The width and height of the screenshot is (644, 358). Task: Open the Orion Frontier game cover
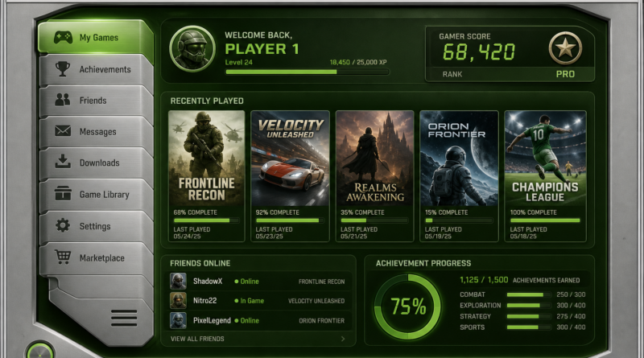pyautogui.click(x=459, y=158)
